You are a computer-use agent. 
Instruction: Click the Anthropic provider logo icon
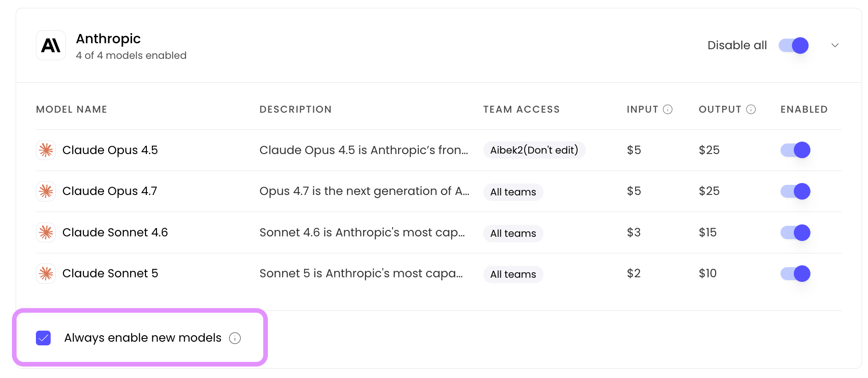coord(51,46)
